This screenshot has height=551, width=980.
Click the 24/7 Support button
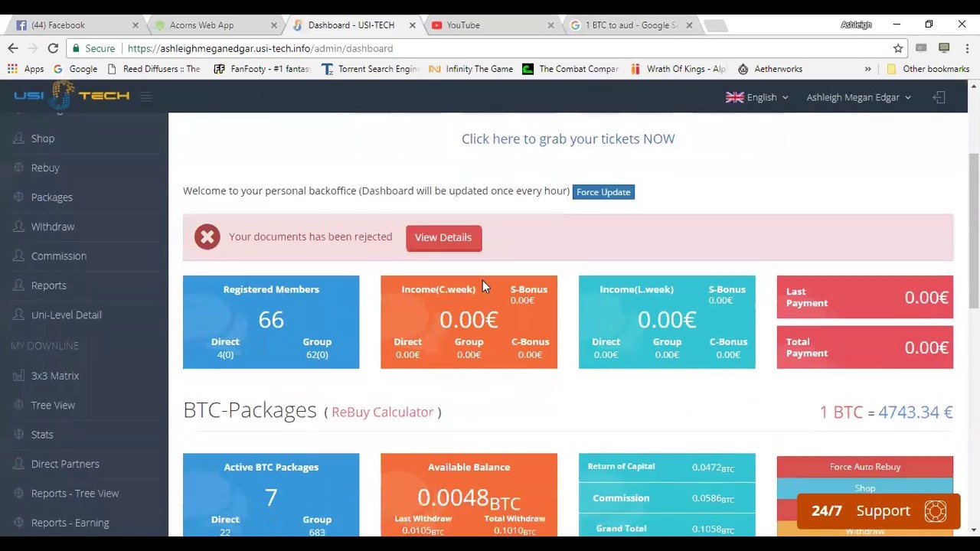click(x=878, y=511)
